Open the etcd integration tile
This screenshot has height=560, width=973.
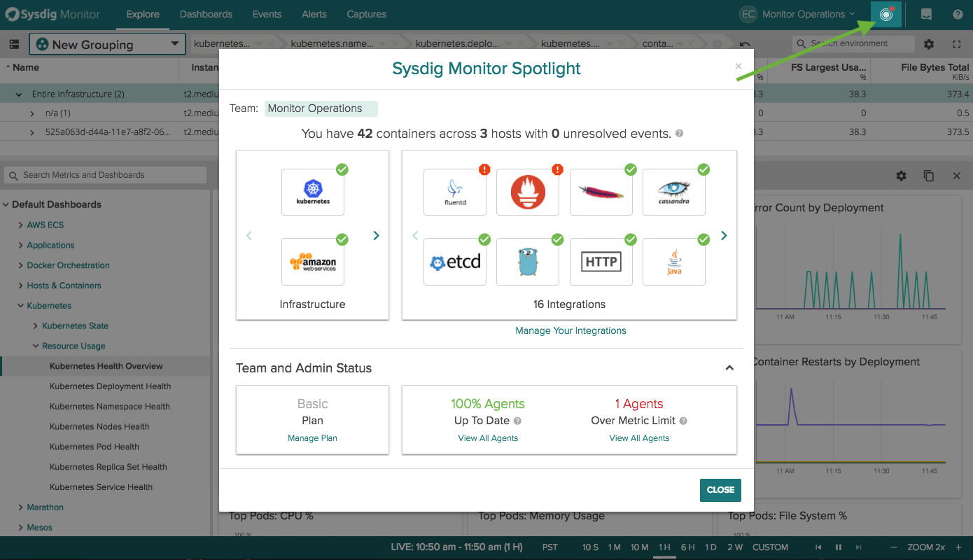pos(455,262)
